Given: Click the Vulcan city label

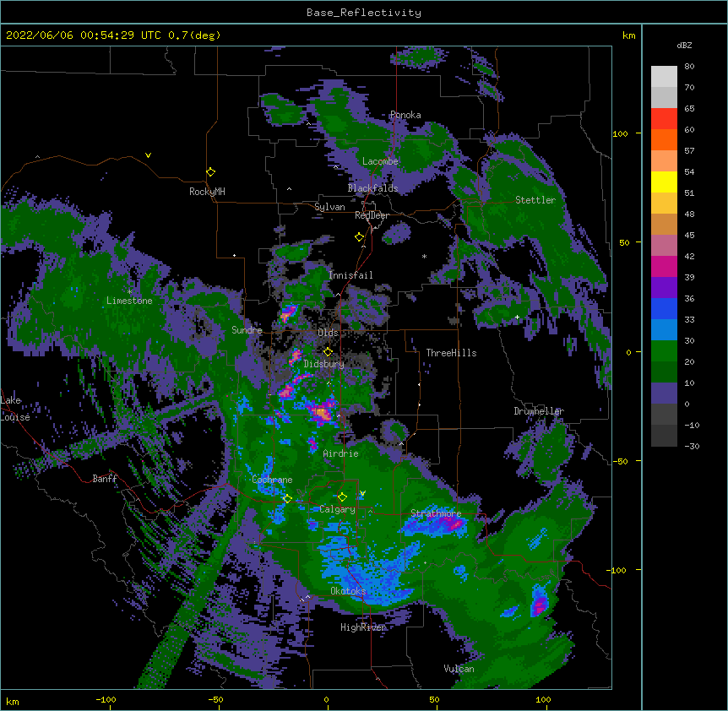Looking at the screenshot, I should [459, 668].
